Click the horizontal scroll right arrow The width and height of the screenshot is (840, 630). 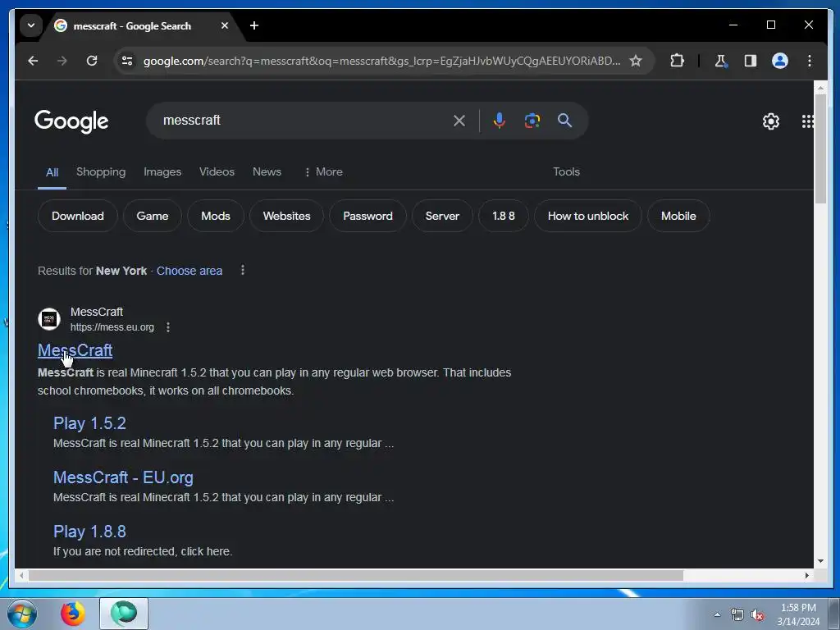click(807, 575)
